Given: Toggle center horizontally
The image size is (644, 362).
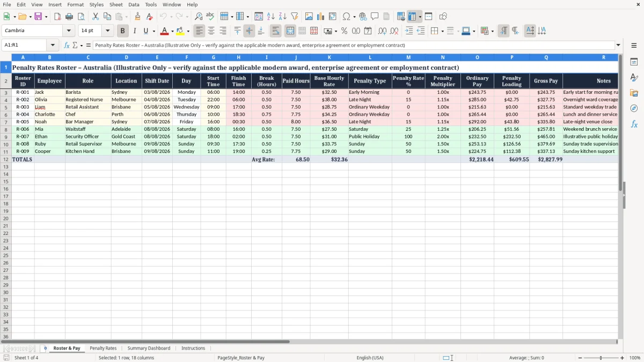Looking at the screenshot, I should (211, 31).
